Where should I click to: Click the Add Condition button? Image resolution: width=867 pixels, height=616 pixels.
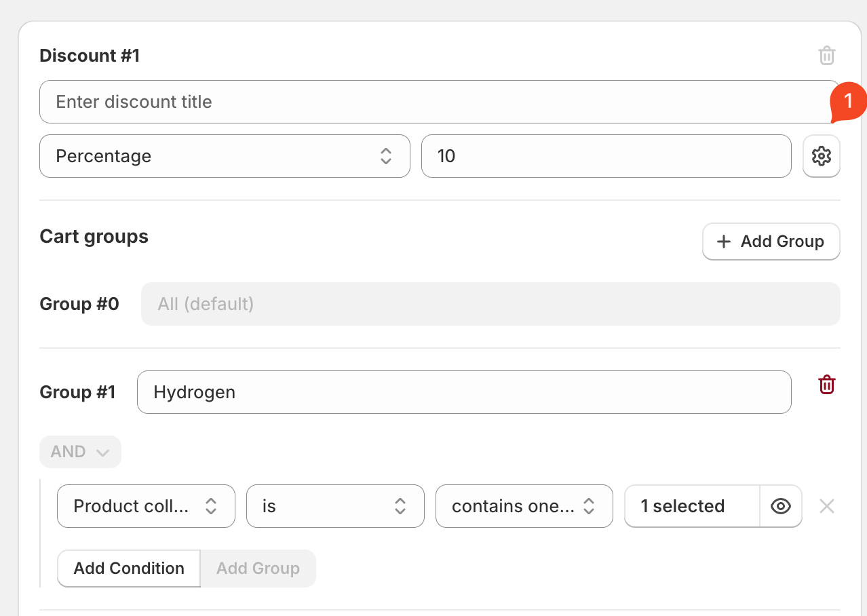click(x=129, y=569)
